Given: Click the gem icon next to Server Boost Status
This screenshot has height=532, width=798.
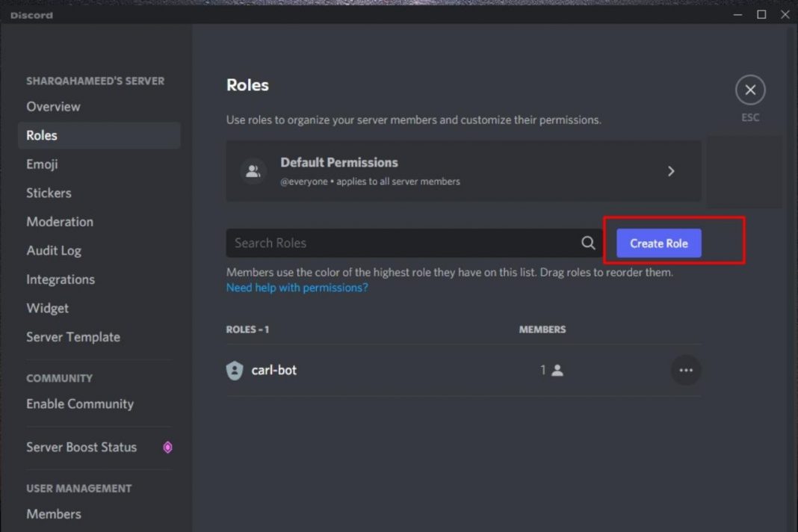Looking at the screenshot, I should (167, 447).
